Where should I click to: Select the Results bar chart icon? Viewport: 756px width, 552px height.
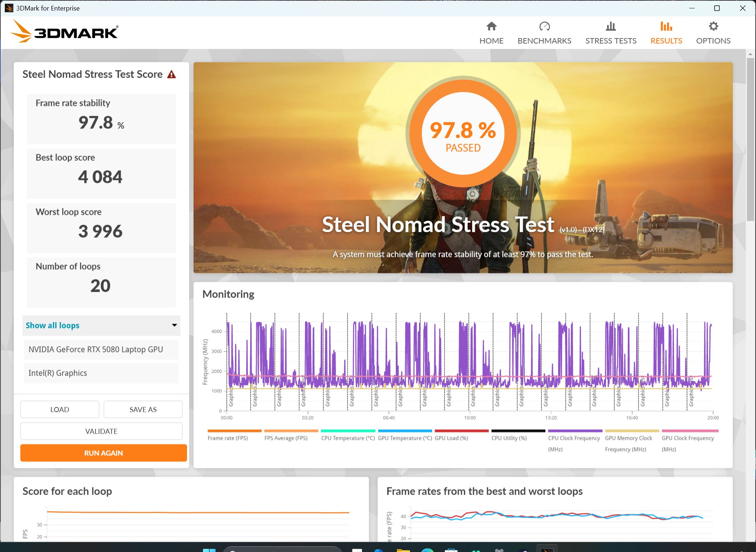(666, 26)
